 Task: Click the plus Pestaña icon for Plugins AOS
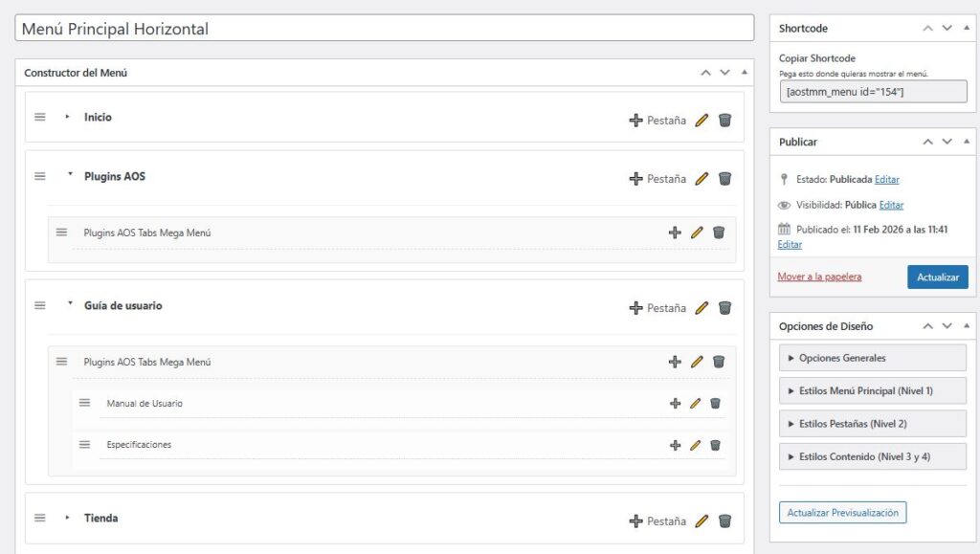click(636, 179)
